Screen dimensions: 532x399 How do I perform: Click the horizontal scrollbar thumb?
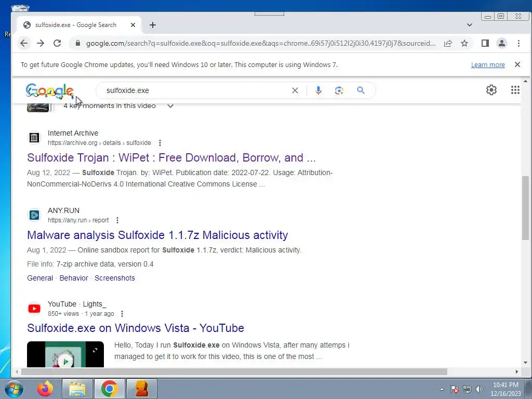coord(234,372)
